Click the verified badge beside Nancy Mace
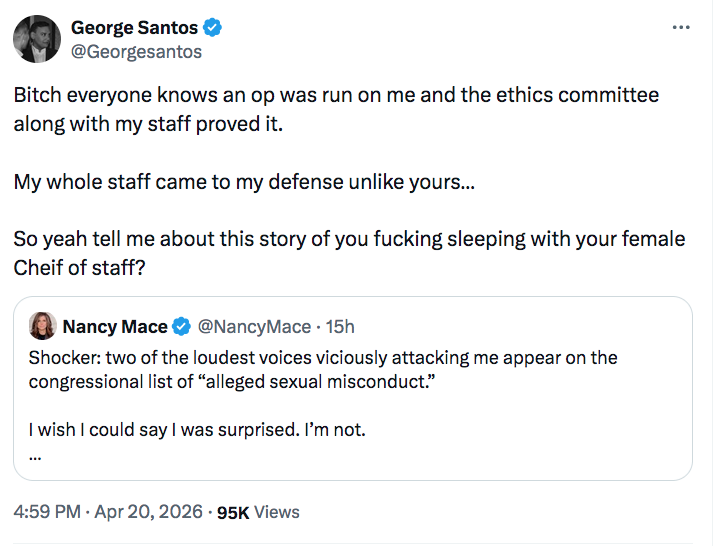The image size is (717, 546). tap(182, 326)
